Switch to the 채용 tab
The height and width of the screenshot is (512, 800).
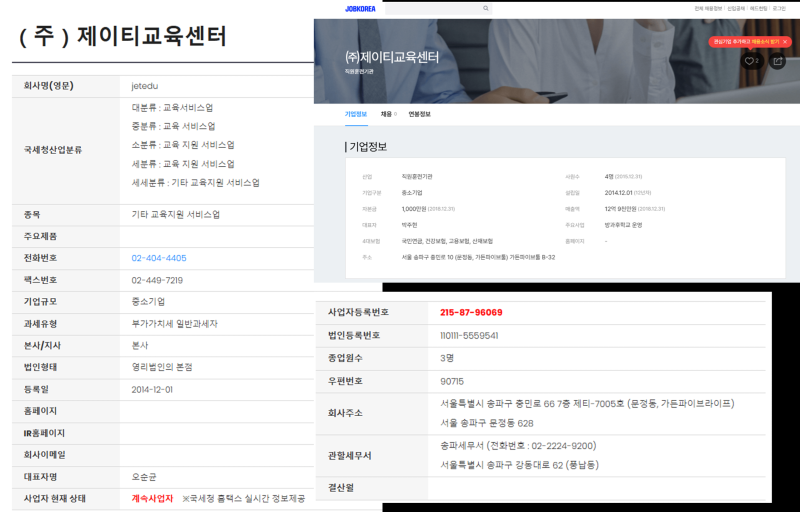[x=386, y=114]
